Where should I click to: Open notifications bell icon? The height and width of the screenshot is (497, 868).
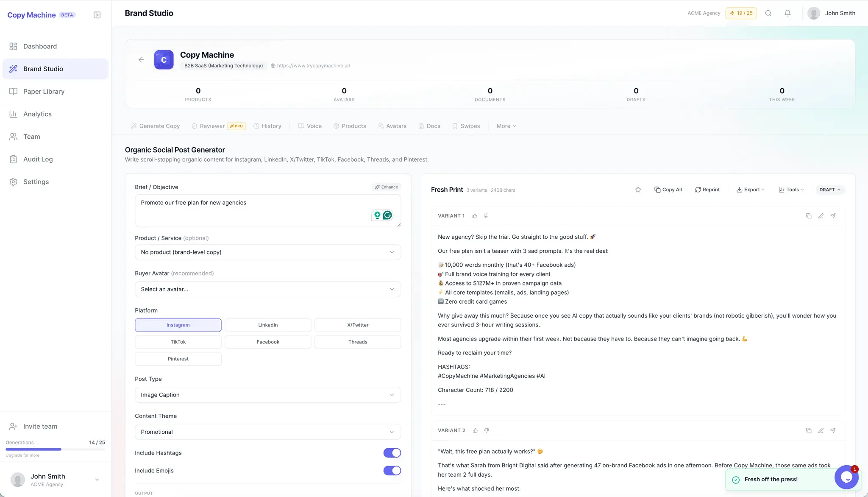click(787, 13)
